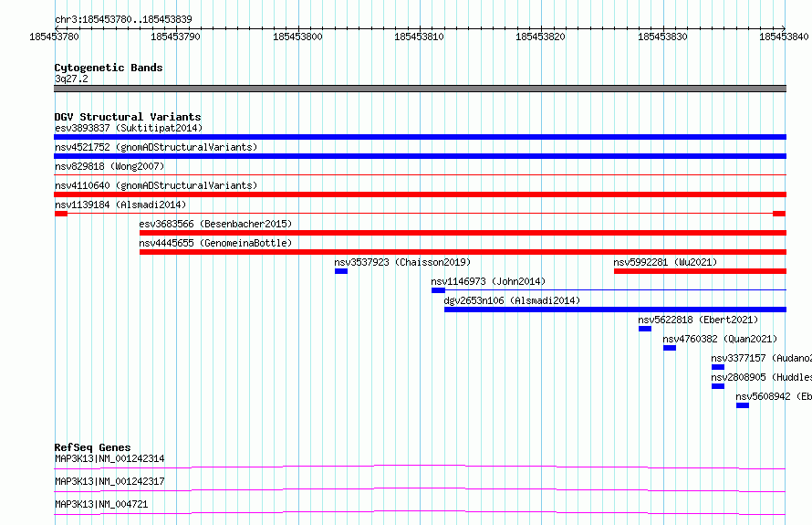The width and height of the screenshot is (812, 525).
Task: Click the esv3893837 (Suktitipat2014) variant label
Action: tap(129, 128)
